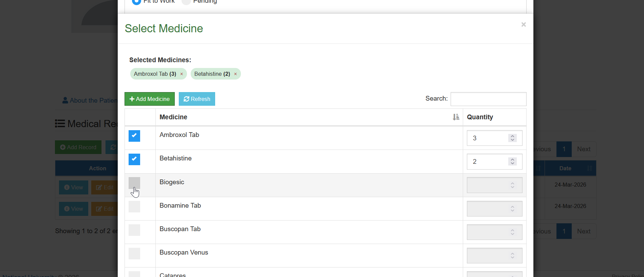This screenshot has height=277, width=644.
Task: Click the second View button in background table
Action: coord(74,209)
